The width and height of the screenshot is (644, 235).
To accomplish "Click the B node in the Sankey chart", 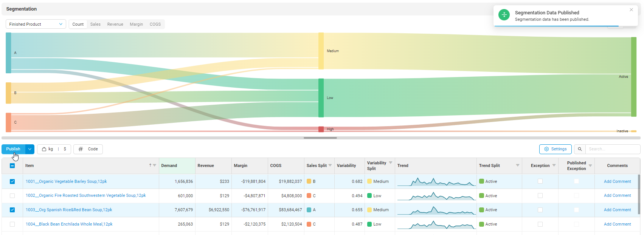I will [x=8, y=93].
